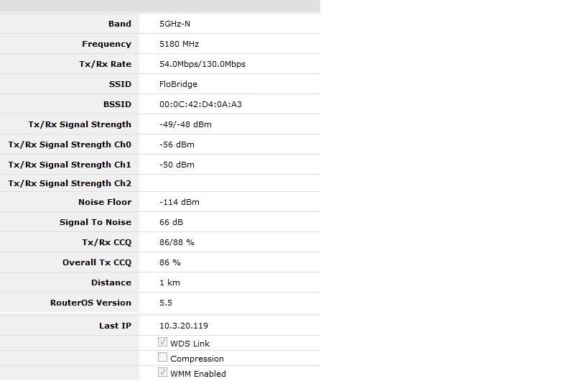Image resolution: width=588 pixels, height=381 pixels.
Task: Click the Signal To Noise value
Action: tap(171, 222)
